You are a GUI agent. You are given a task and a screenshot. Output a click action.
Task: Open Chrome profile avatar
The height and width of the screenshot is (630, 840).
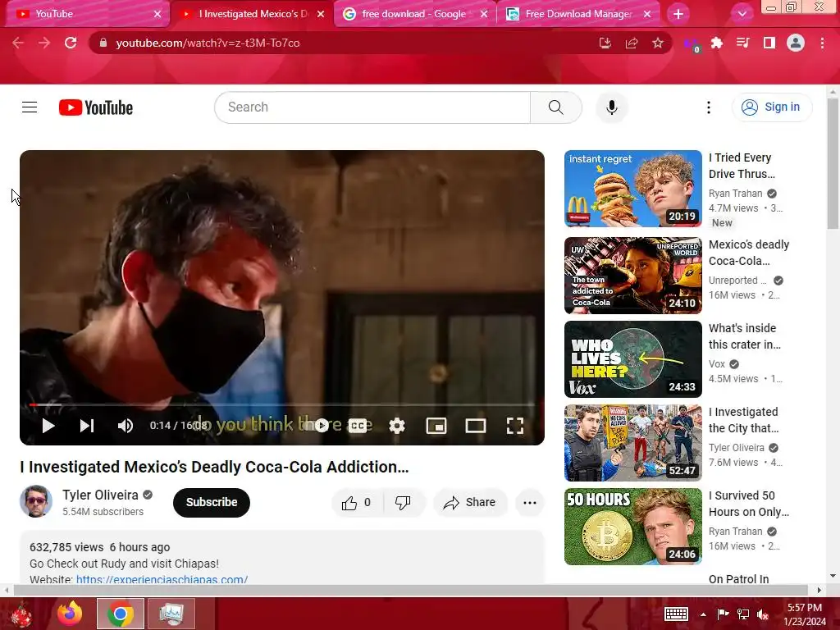tap(796, 43)
